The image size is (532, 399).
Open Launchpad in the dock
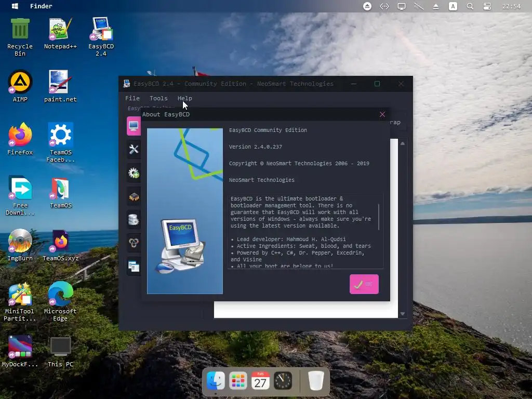[x=238, y=380]
